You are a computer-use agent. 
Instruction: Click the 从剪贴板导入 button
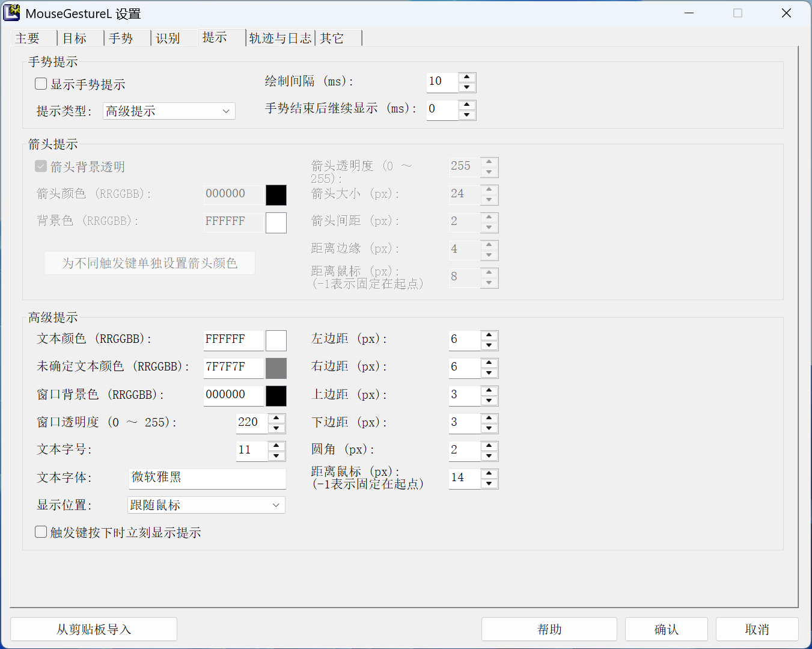tap(94, 629)
